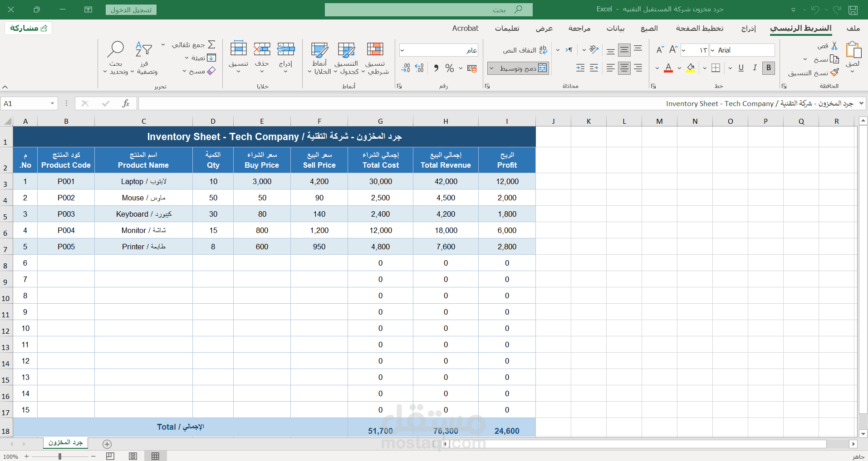The image size is (868, 461).
Task: Click the zoom slider handle
Action: (x=60, y=456)
